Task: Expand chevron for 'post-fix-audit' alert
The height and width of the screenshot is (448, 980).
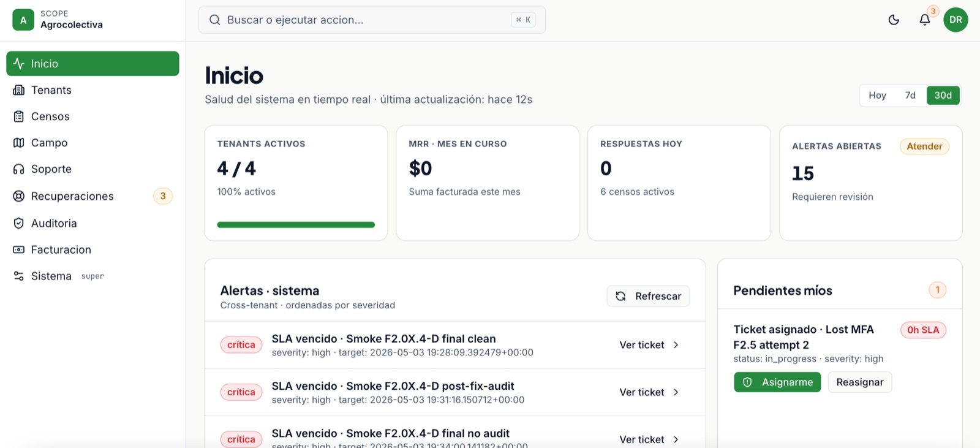Action: (676, 392)
